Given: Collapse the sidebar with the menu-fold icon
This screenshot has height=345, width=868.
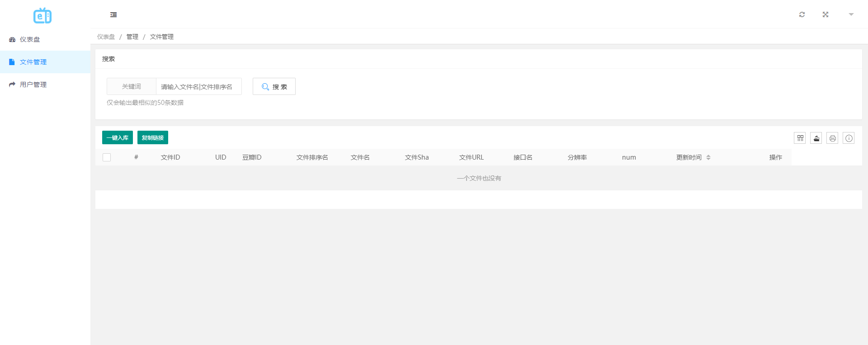Looking at the screenshot, I should click(113, 15).
